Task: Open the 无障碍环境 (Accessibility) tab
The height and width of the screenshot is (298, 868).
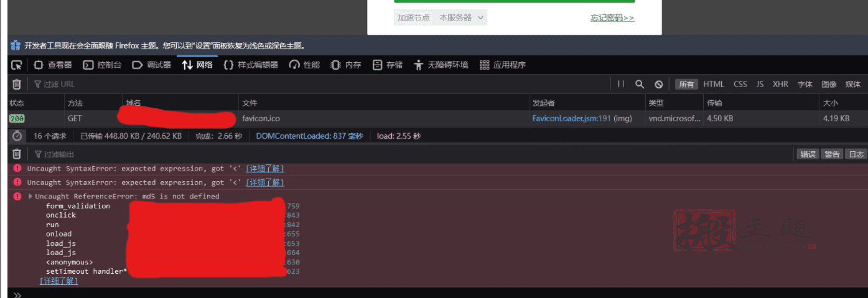Action: (x=441, y=65)
